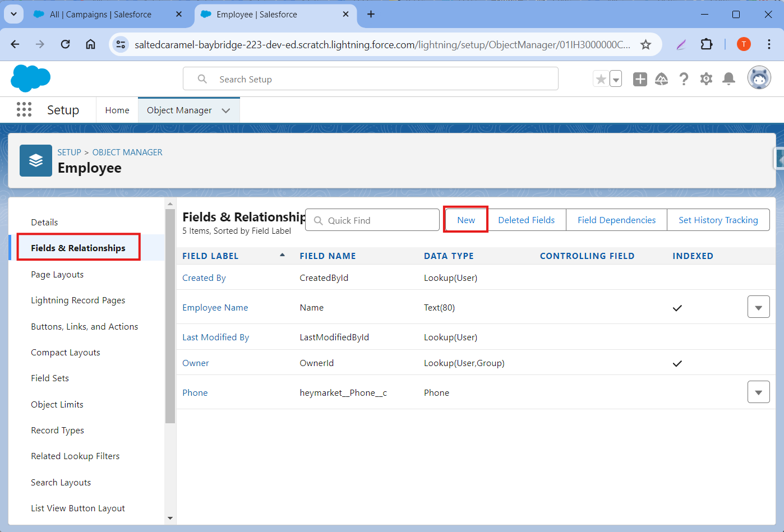Open the browser Extensions puzzle icon

707,44
